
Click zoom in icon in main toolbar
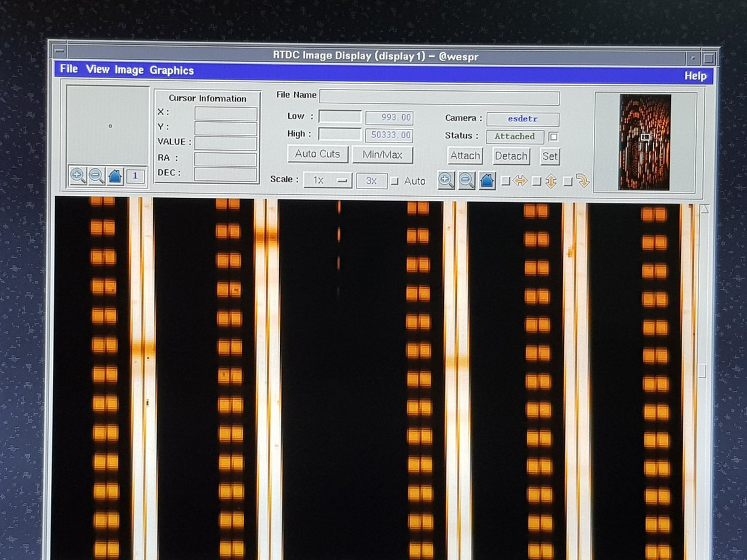[x=446, y=180]
